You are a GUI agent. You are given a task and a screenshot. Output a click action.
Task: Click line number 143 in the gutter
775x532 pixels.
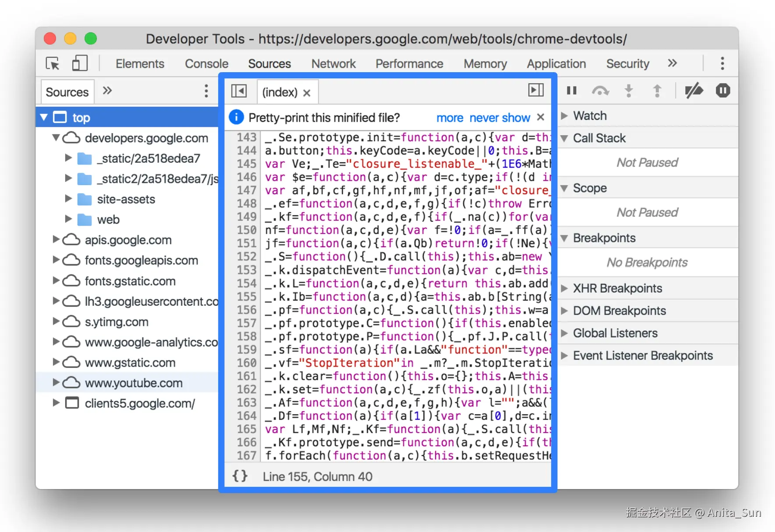pos(247,137)
